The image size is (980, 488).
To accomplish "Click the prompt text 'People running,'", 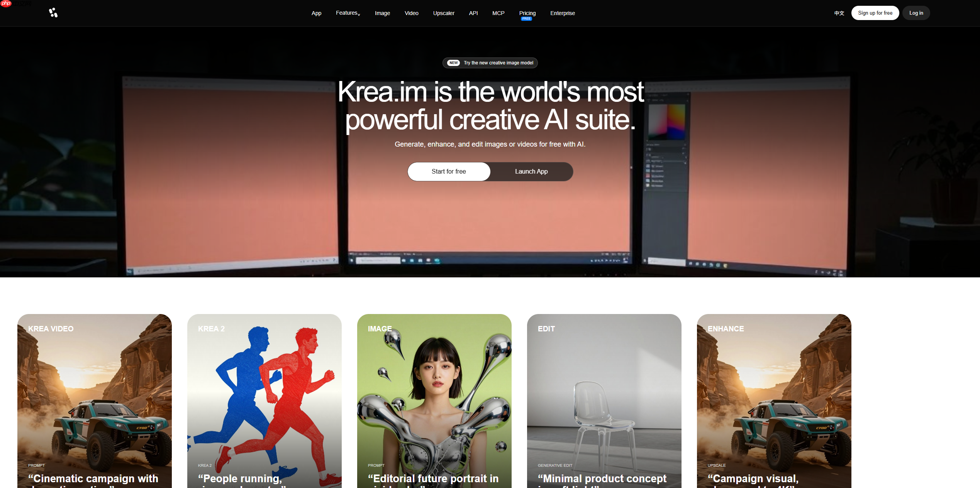I will (240, 479).
